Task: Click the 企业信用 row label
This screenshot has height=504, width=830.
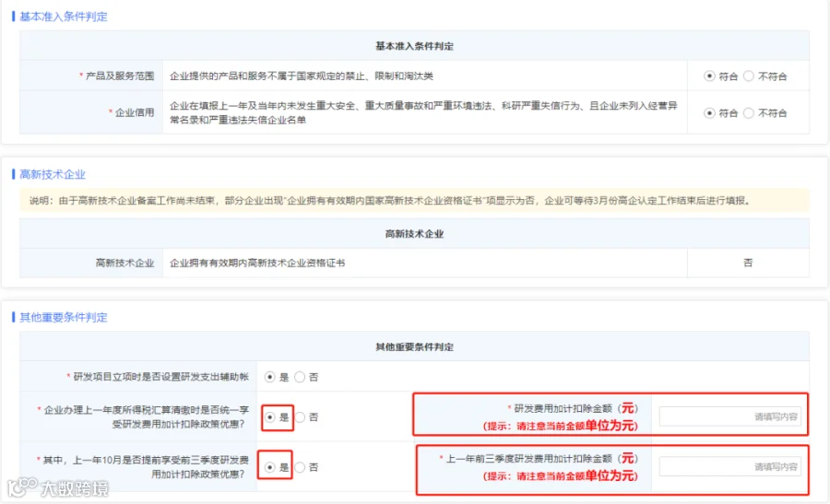Action: click(135, 112)
